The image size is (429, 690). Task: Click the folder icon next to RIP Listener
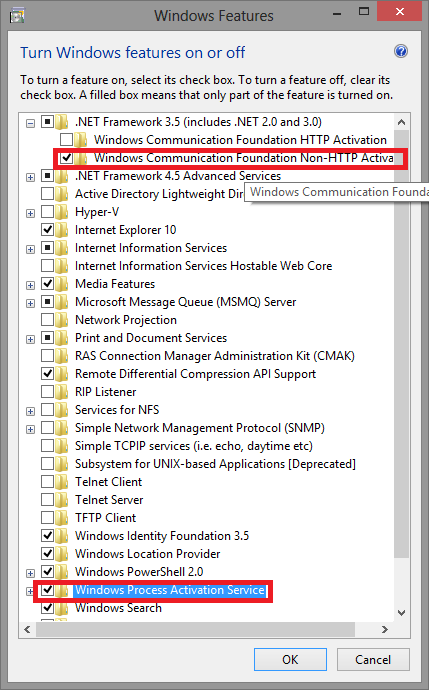pos(62,392)
